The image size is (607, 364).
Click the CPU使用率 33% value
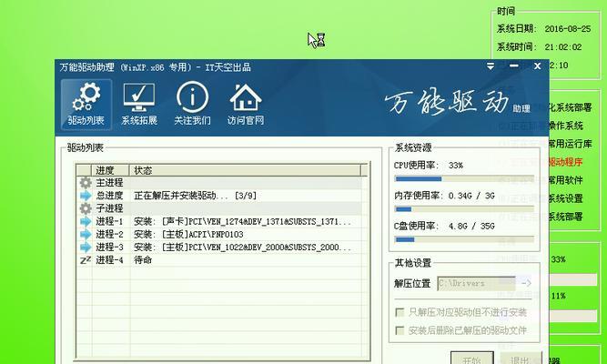456,166
